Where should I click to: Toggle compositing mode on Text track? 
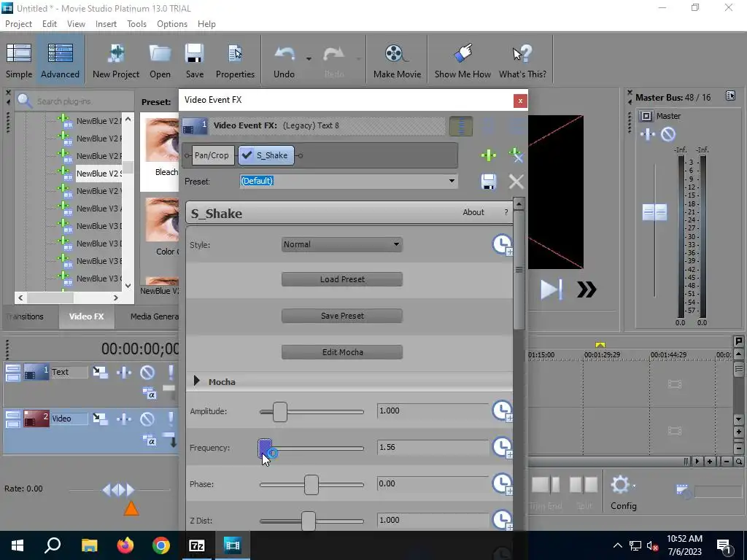(x=149, y=393)
